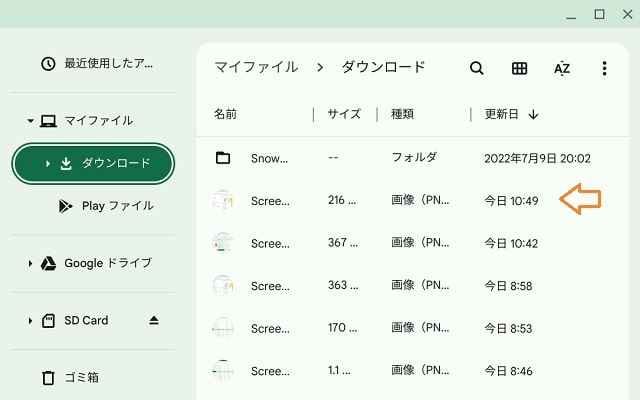Switch to thumbnail grid view
640x400 pixels.
click(x=519, y=68)
